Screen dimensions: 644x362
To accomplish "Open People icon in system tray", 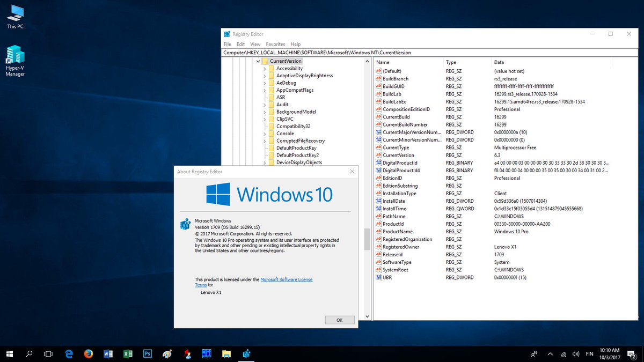I will click(534, 354).
